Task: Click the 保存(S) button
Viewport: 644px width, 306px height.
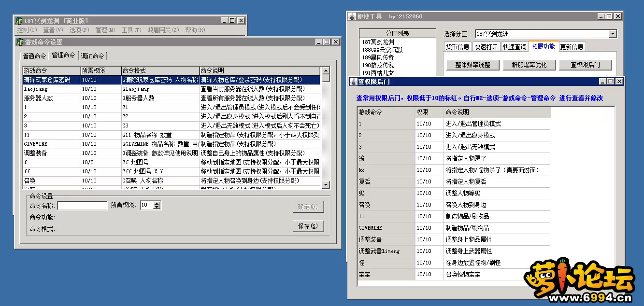Action: (308, 226)
